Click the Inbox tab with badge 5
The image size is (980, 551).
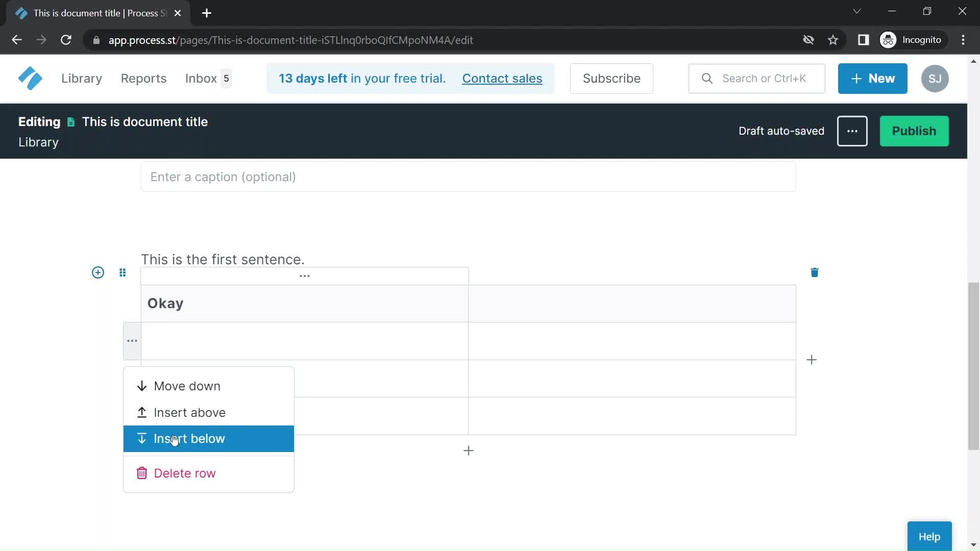(207, 78)
